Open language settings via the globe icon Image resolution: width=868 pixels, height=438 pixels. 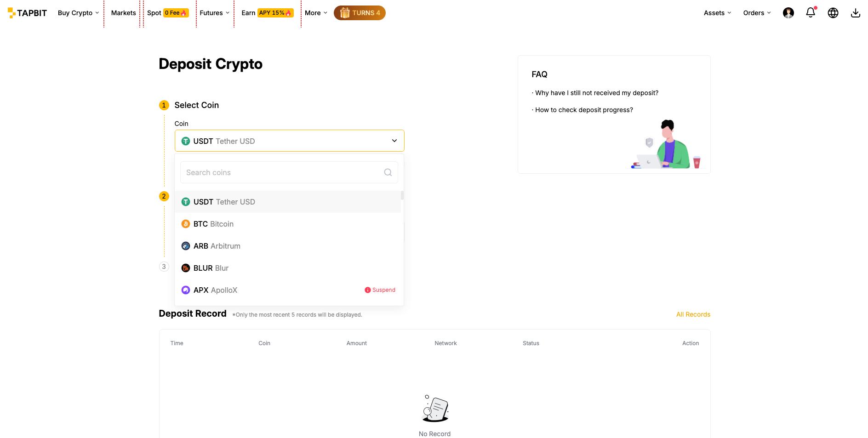(833, 12)
